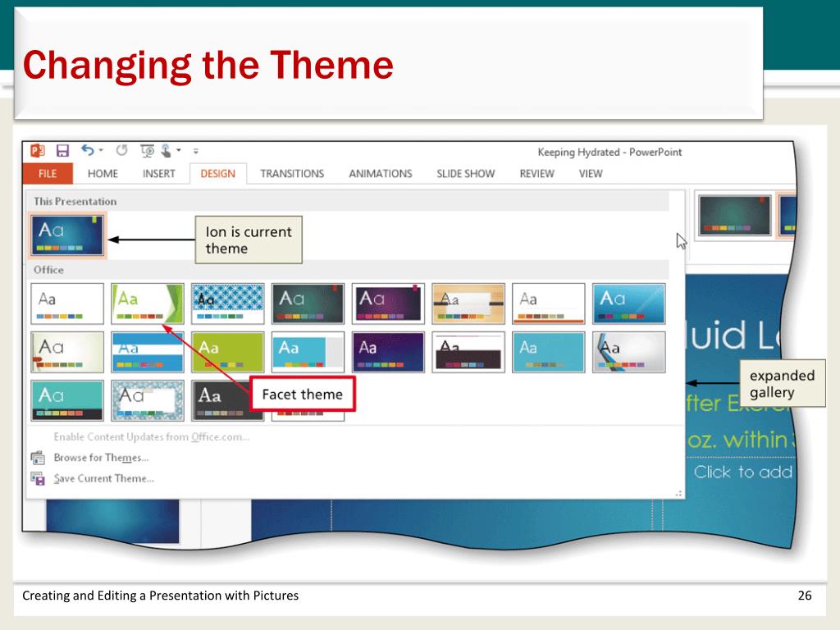The image size is (840, 630).
Task: Switch to the VIEW tab
Action: coord(591,174)
